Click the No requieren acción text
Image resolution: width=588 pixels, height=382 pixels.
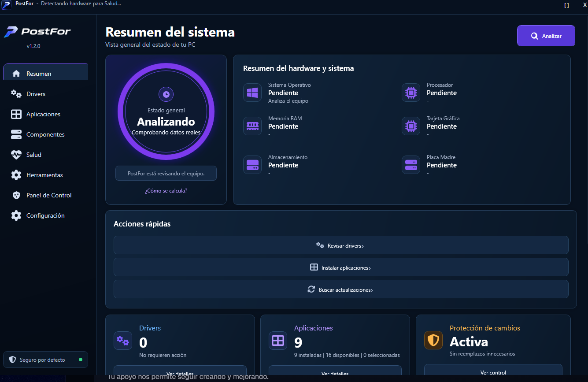pos(163,355)
